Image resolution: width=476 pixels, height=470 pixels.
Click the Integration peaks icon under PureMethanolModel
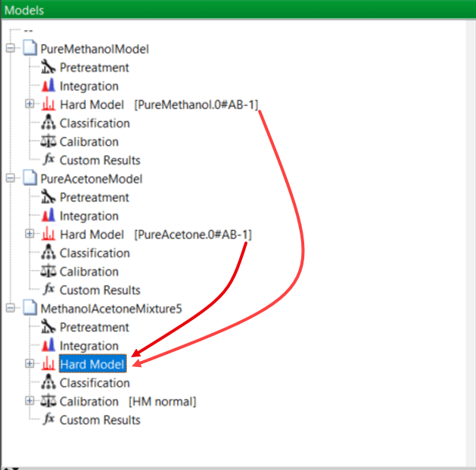point(48,86)
